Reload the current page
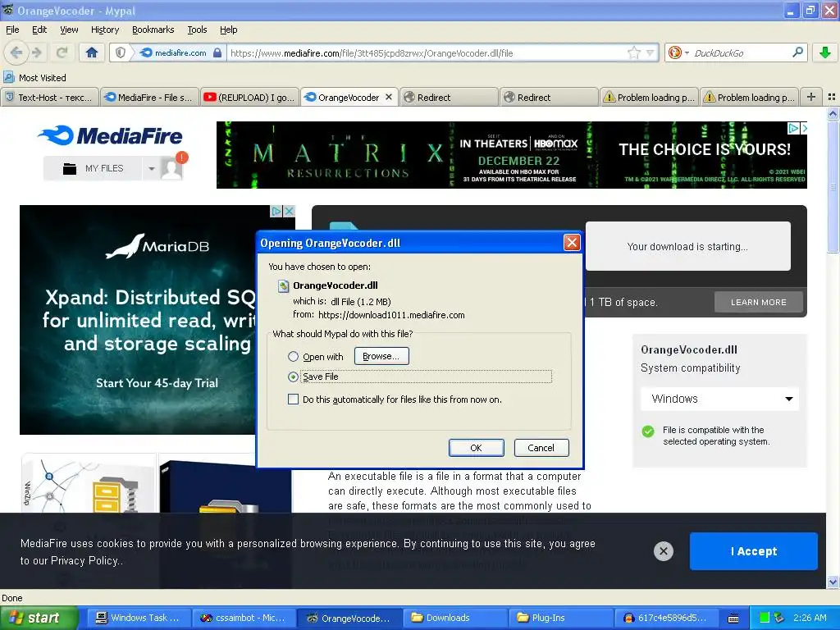840x630 pixels. coord(62,52)
